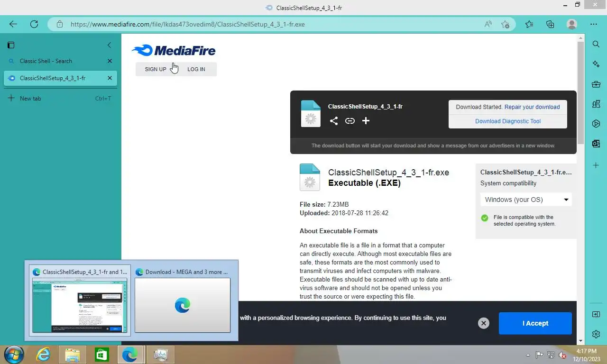
Task: Click the ClassicShellSetup_4_3_1-fr.exe filename heading
Action: tap(388, 173)
